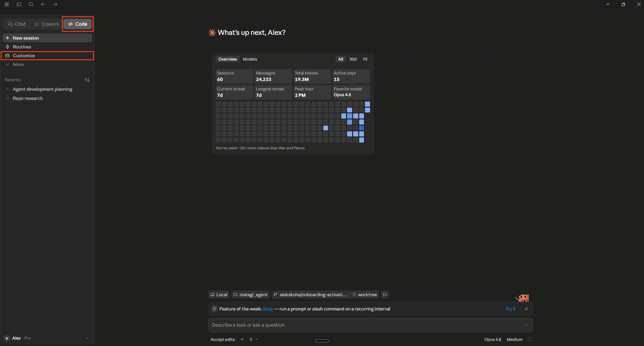Go forward with the right arrow
This screenshot has height=346, width=644.
click(x=55, y=4)
